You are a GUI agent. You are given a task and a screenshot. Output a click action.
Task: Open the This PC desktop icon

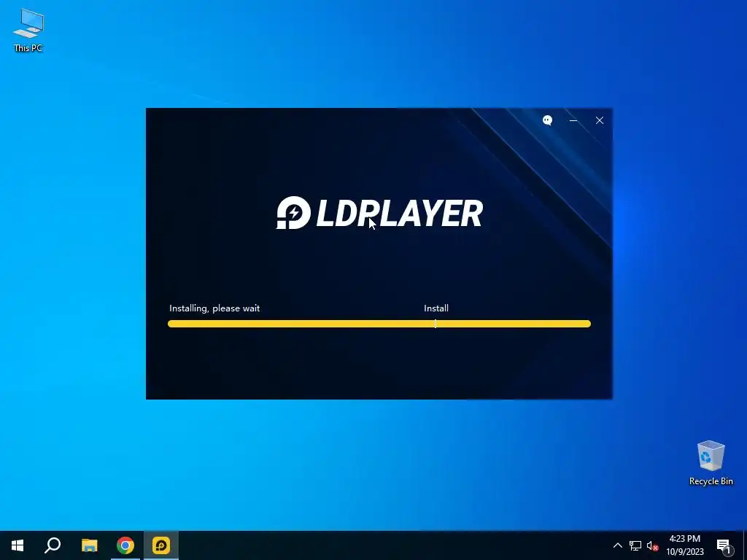[x=28, y=31]
